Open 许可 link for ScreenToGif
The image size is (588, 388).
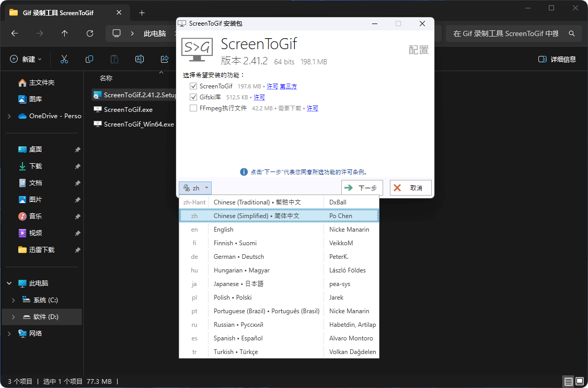[272, 86]
